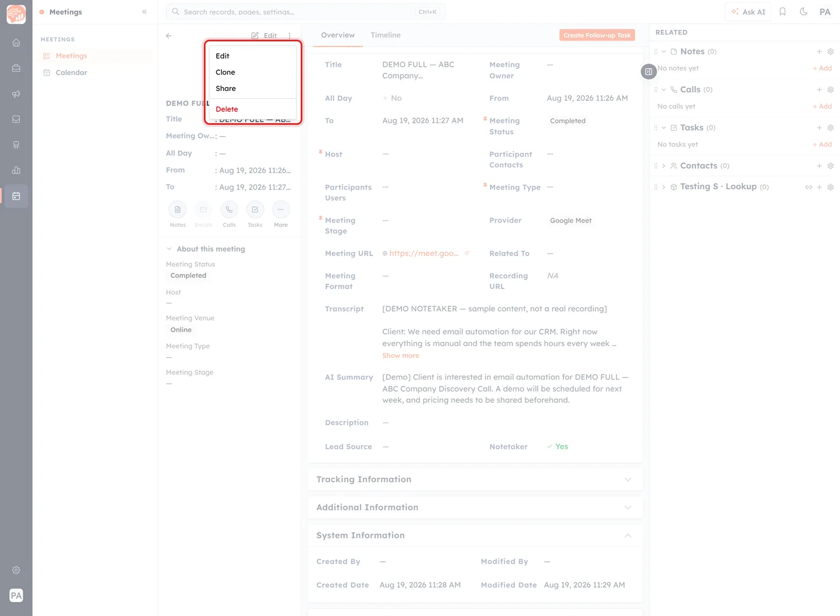Click Ask AI button
This screenshot has width=840, height=616.
click(x=748, y=12)
